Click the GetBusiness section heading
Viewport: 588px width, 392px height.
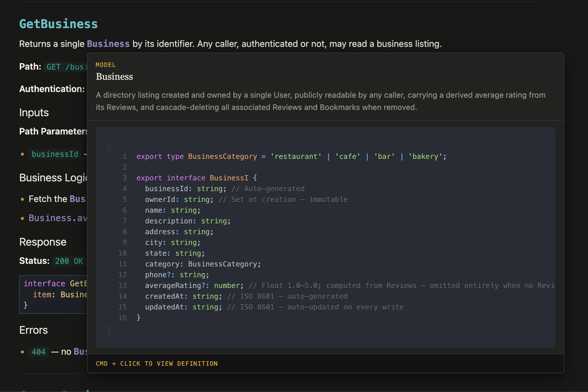pyautogui.click(x=59, y=24)
